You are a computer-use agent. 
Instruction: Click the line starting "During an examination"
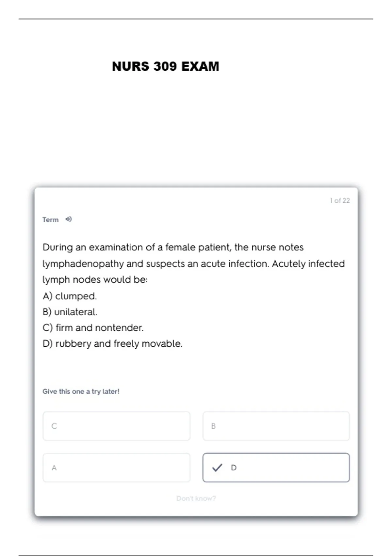173,247
